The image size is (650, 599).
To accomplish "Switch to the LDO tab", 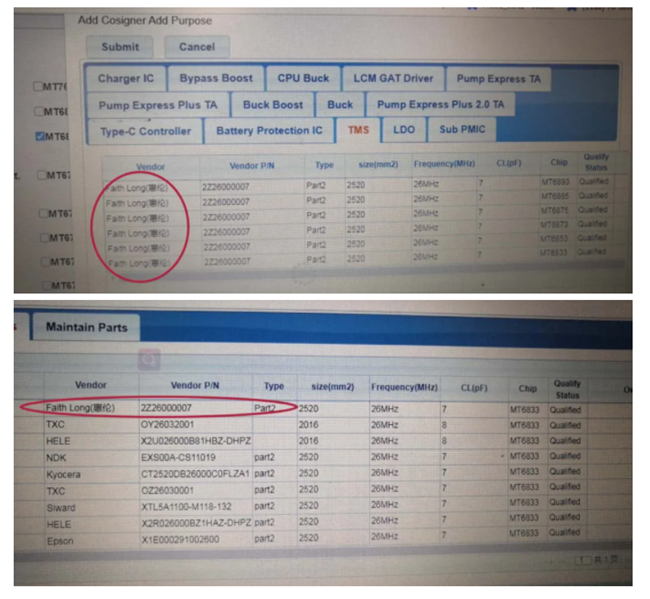I will point(404,129).
